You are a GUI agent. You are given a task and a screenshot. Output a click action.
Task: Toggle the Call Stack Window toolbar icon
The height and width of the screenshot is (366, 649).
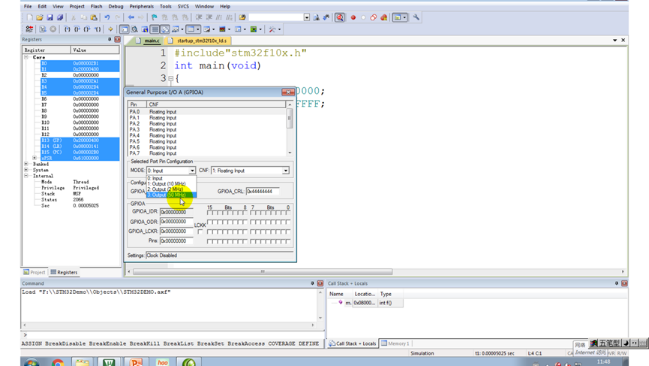pyautogui.click(x=165, y=29)
